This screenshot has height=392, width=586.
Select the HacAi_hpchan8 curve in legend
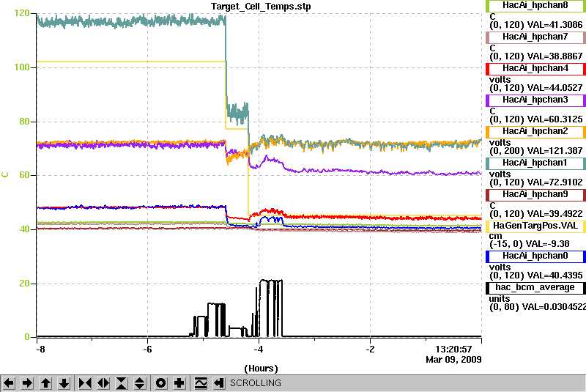535,6
